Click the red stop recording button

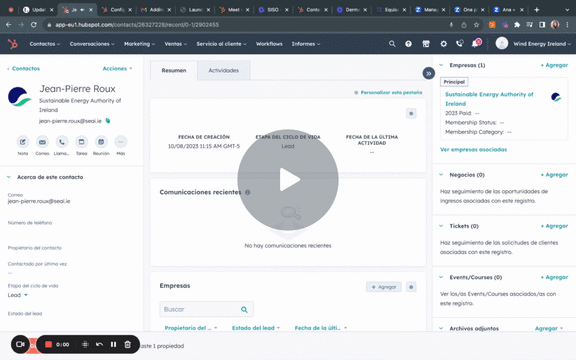[x=48, y=345]
